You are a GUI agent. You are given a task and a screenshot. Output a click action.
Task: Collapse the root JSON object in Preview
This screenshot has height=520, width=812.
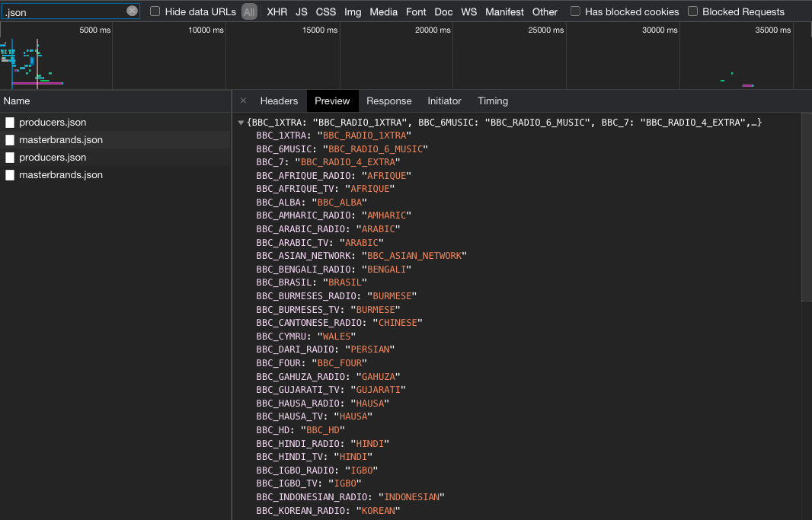click(x=241, y=123)
